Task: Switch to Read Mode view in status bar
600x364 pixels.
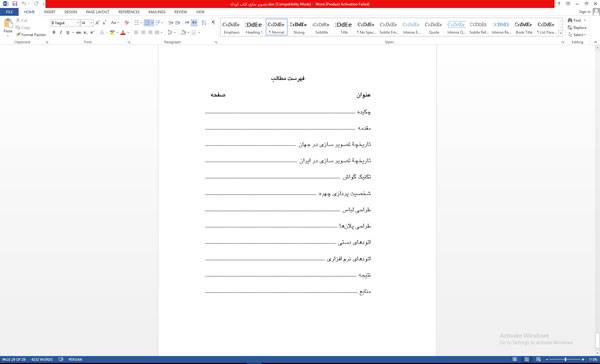Action: point(515,359)
